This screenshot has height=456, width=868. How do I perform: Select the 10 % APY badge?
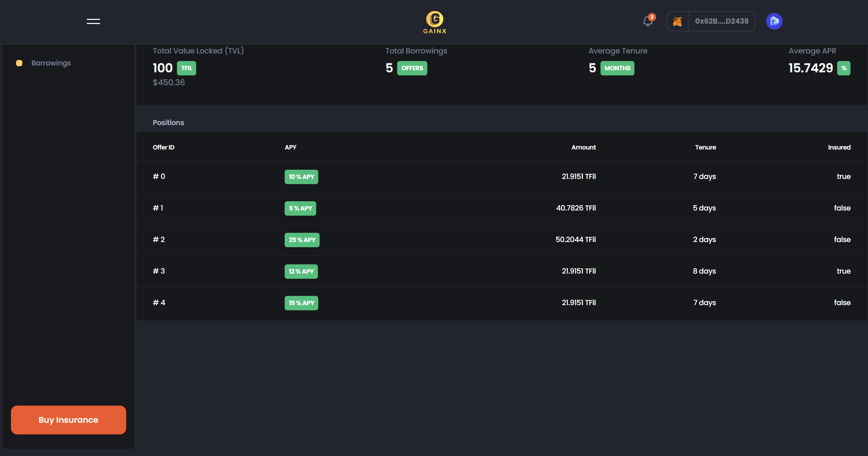pyautogui.click(x=301, y=177)
